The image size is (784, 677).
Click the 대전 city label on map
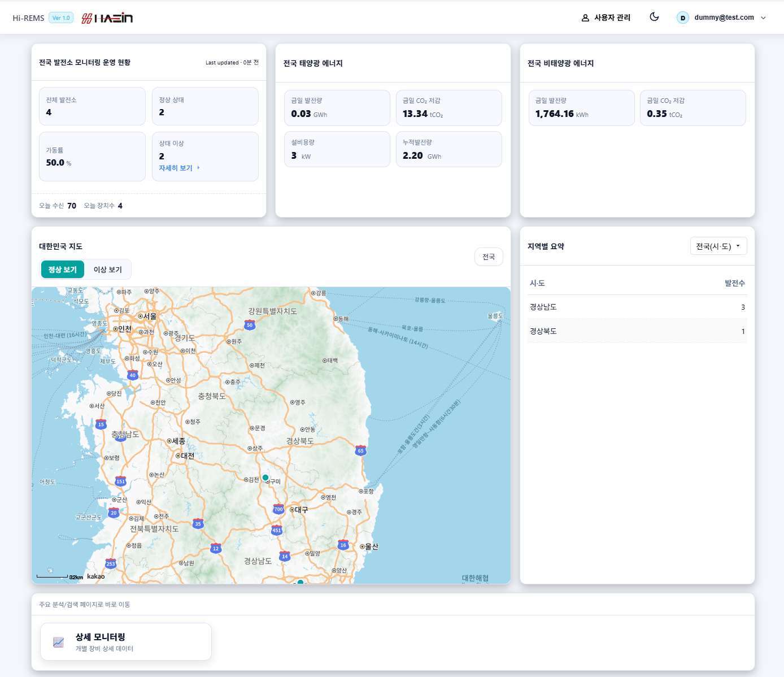point(185,455)
